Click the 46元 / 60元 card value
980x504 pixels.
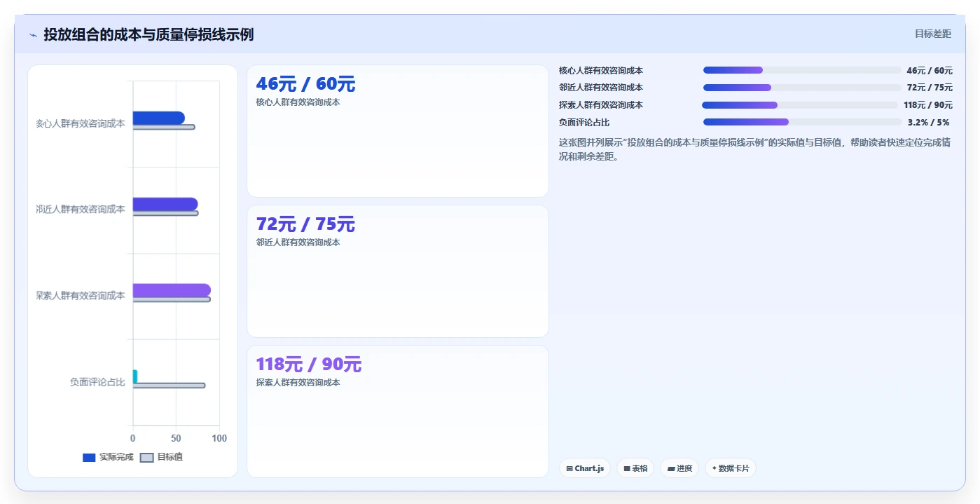pyautogui.click(x=305, y=84)
